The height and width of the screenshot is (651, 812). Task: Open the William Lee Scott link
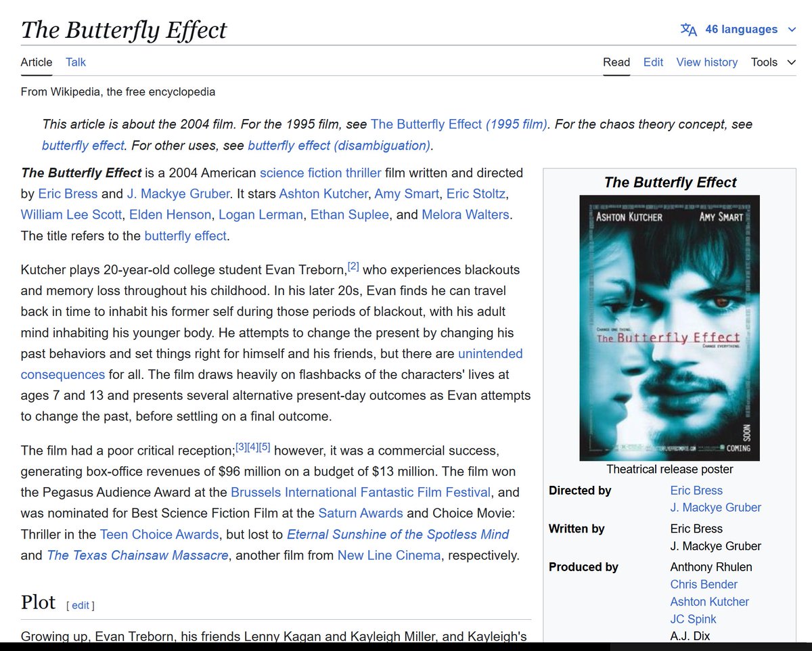[72, 215]
